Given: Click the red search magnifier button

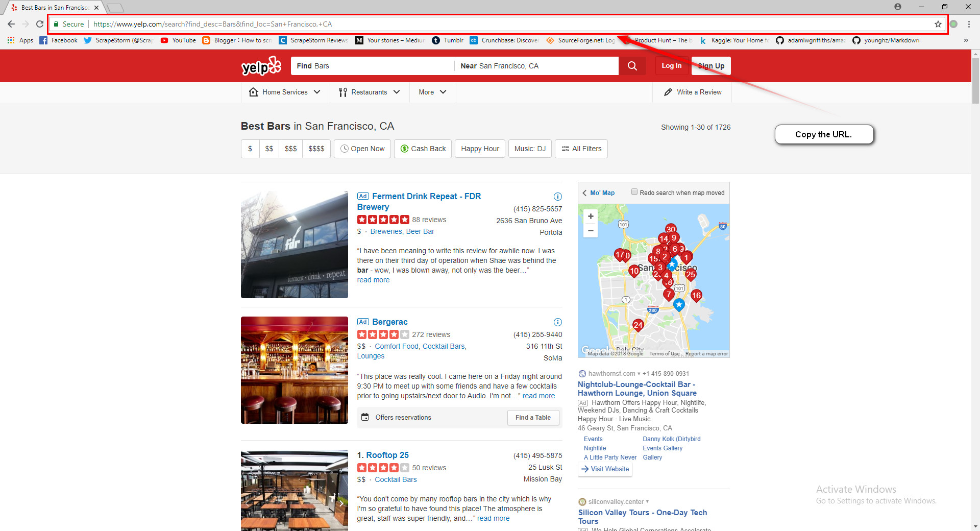Looking at the screenshot, I should point(632,66).
